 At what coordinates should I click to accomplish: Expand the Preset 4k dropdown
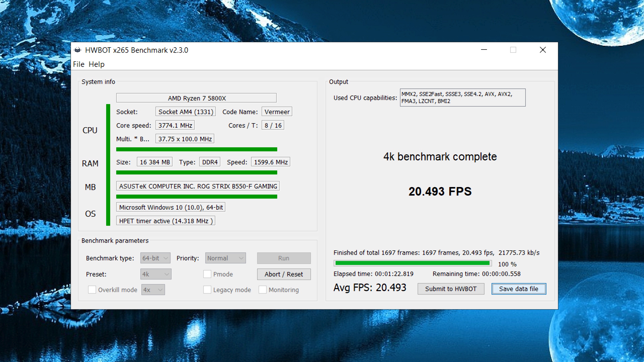pos(156,274)
